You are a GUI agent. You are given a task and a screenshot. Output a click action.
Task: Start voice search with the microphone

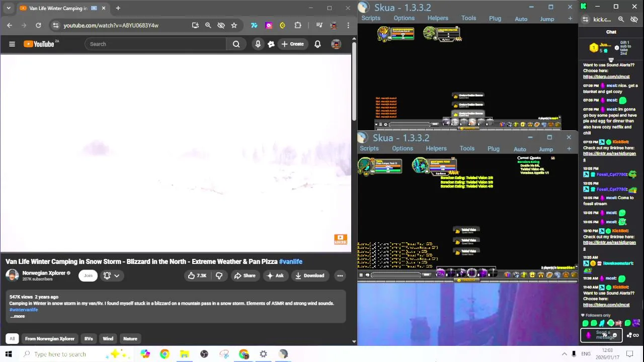pyautogui.click(x=258, y=44)
